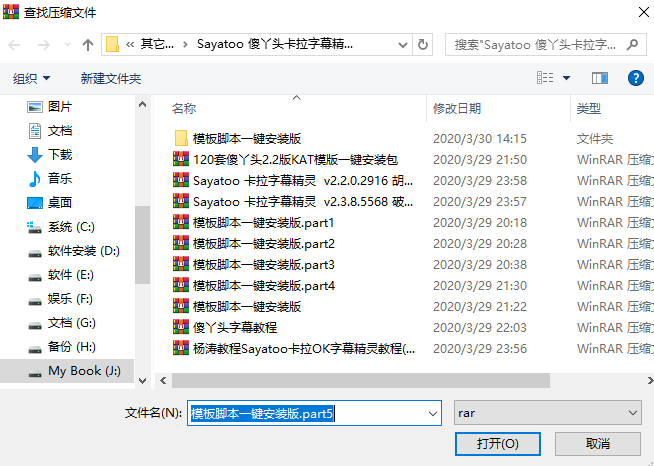The height and width of the screenshot is (466, 654).
Task: Select Sayatoo 卡拉字幕精灵 v2.2.0.2916 archive icon
Action: tap(181, 180)
